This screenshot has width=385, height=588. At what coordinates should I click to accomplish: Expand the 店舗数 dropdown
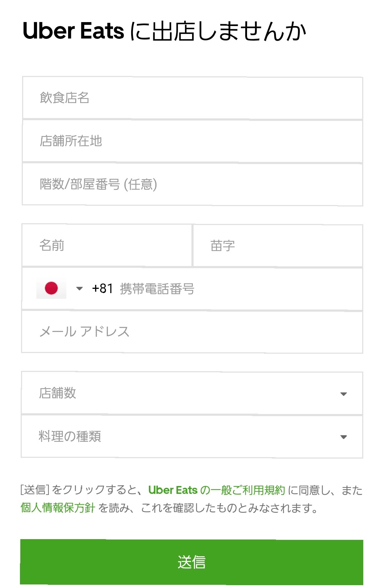[x=192, y=393]
